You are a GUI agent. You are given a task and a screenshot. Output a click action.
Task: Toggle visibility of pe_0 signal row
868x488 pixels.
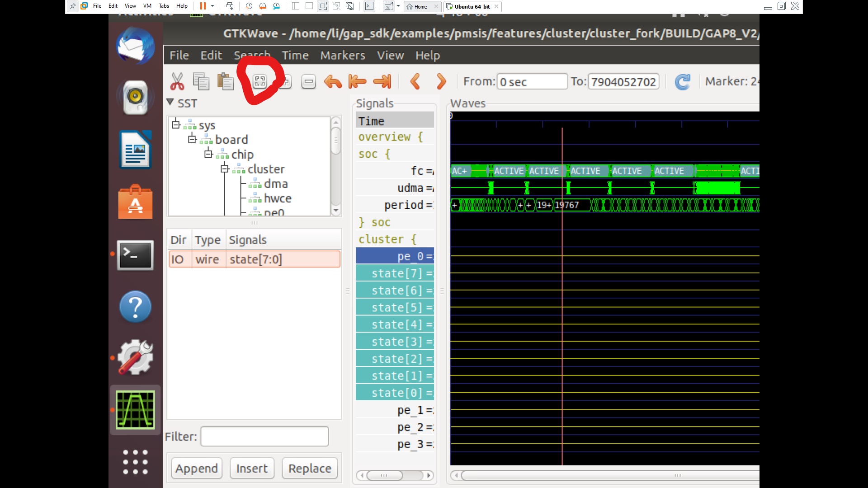(x=396, y=256)
